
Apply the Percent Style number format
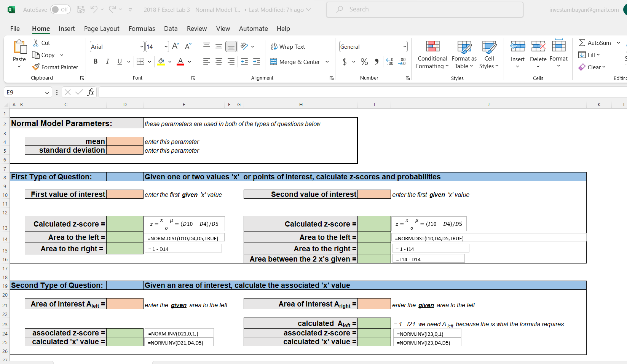(364, 62)
